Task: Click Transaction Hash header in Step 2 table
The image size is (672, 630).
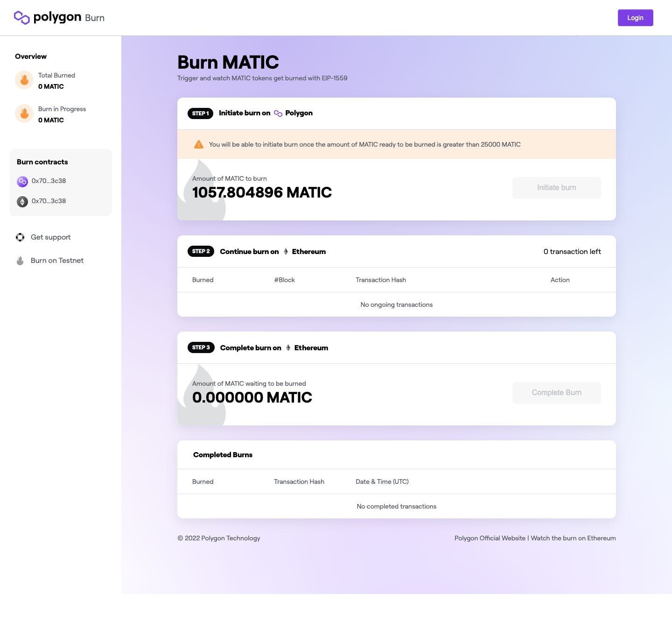Action: coord(381,280)
